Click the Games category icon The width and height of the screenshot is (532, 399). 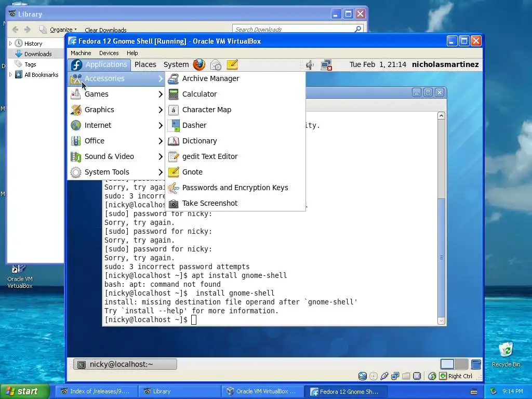click(76, 94)
